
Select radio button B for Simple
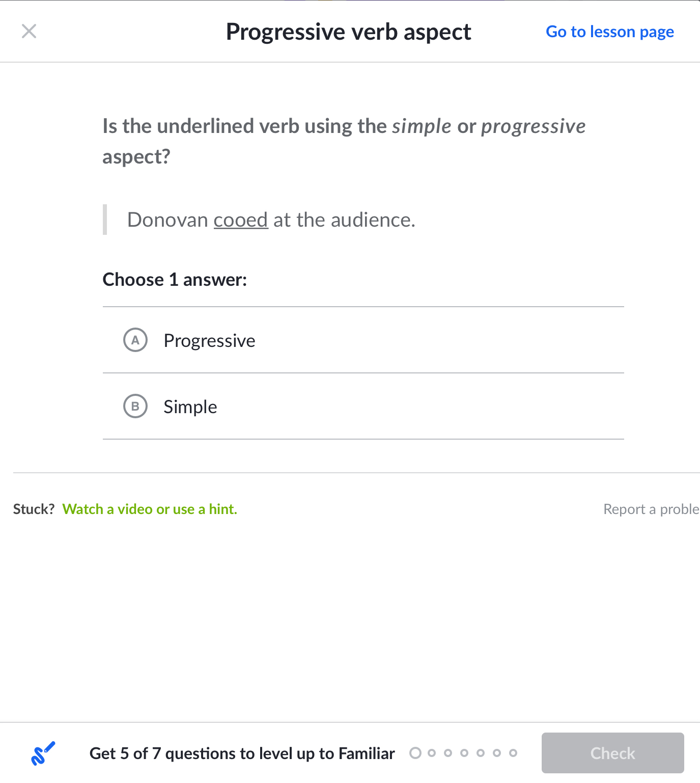[x=135, y=407]
